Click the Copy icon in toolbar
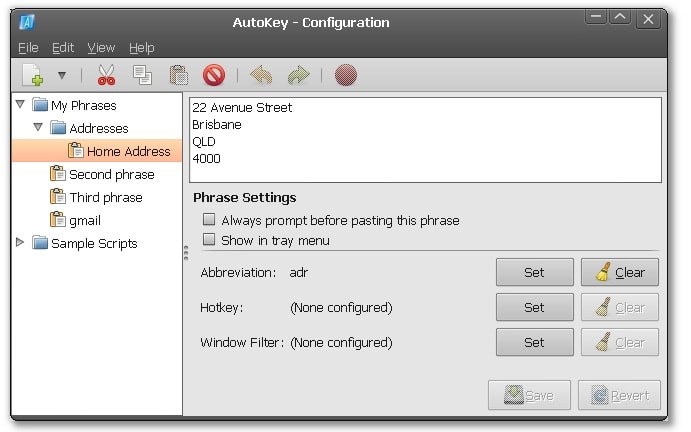691x432 pixels. point(142,75)
